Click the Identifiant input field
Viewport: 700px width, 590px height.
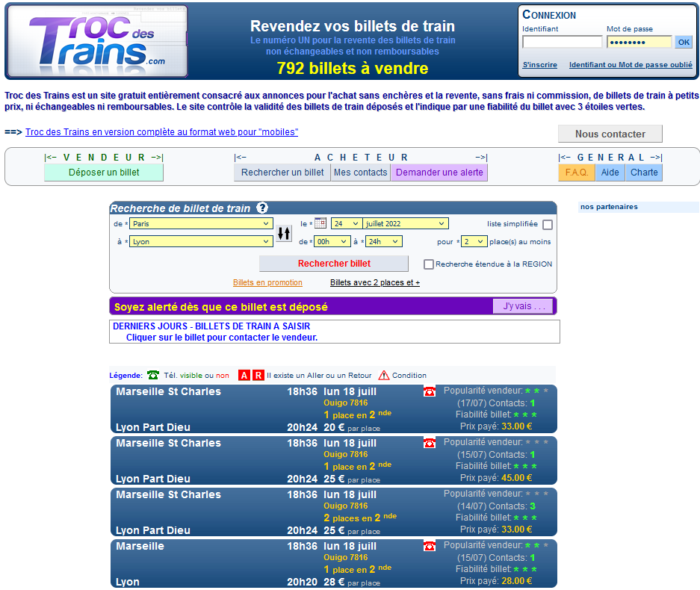562,42
